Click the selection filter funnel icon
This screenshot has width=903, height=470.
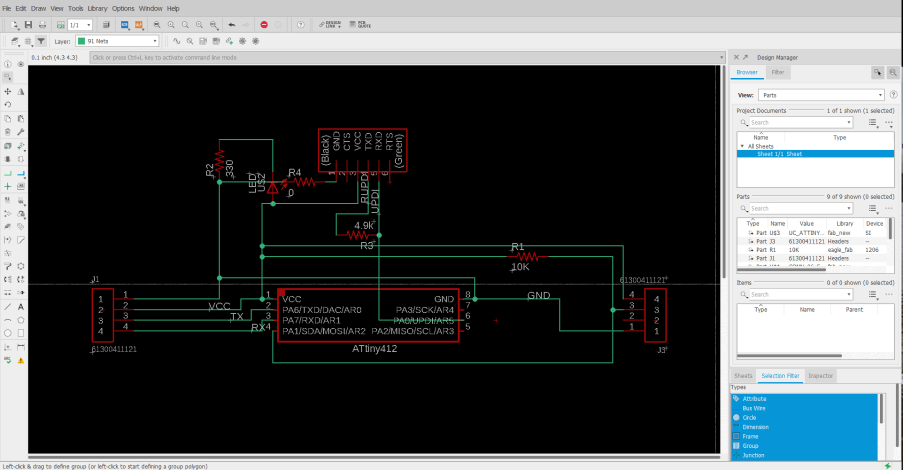[40, 42]
